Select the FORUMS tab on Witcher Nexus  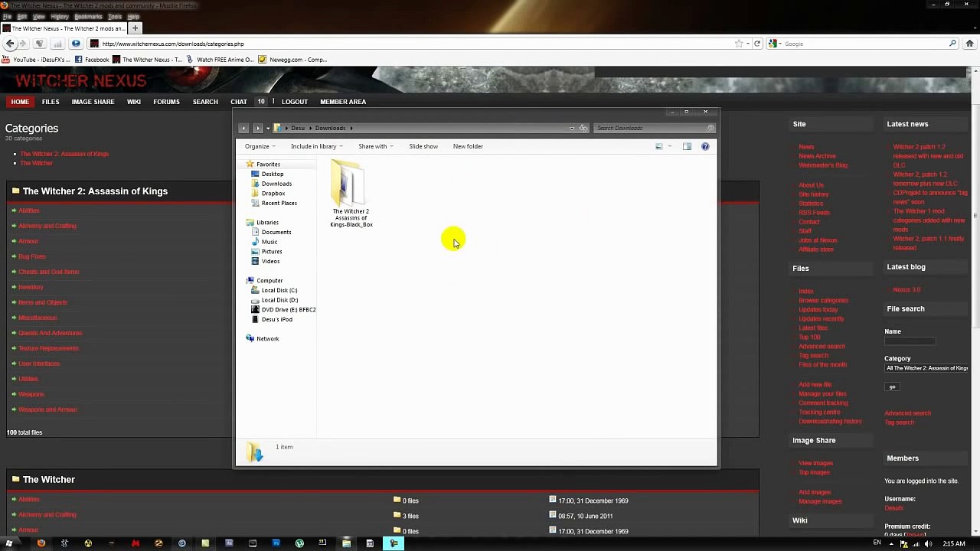[166, 102]
